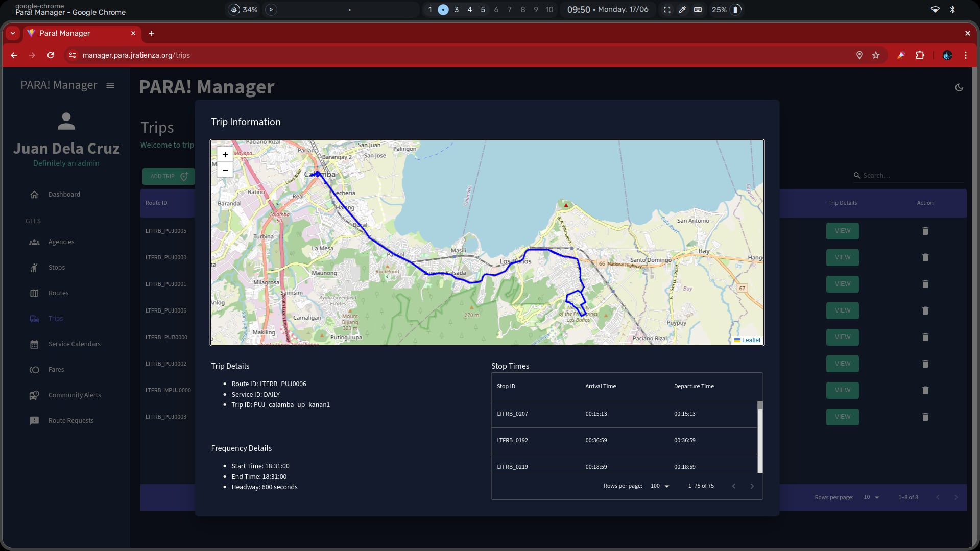This screenshot has width=980, height=551.
Task: Open trips table rows per page dropdown
Action: click(872, 497)
